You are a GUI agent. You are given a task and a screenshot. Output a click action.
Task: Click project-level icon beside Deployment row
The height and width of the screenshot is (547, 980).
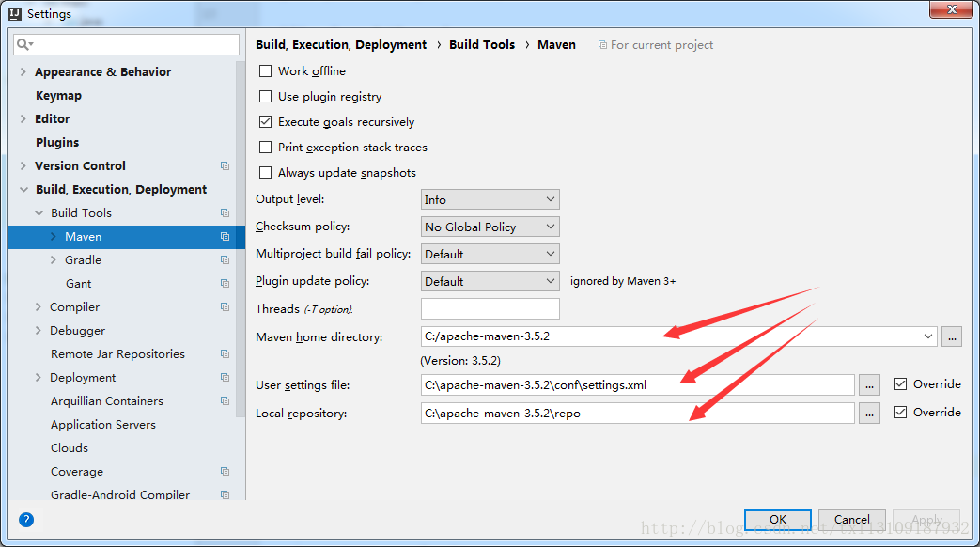pyautogui.click(x=225, y=378)
